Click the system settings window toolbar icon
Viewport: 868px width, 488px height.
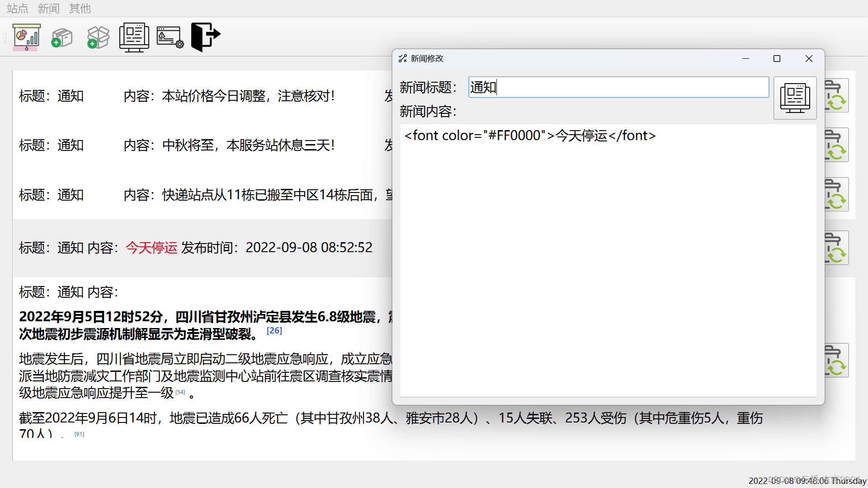pyautogui.click(x=170, y=38)
